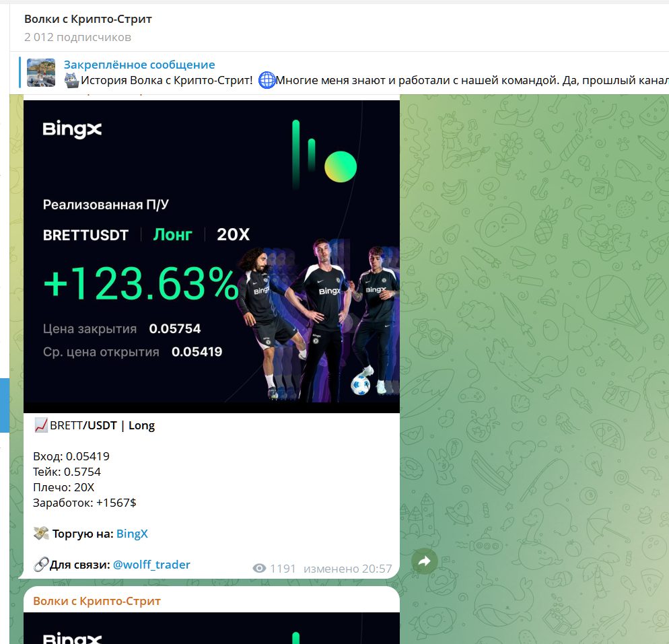This screenshot has width=669, height=644.
Task: Open channel header Волки с Крипто-Стрит
Action: pos(88,20)
